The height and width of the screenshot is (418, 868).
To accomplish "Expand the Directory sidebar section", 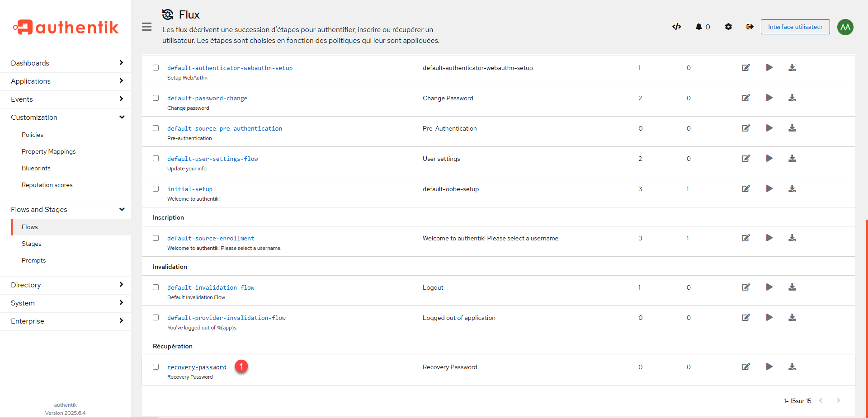I will point(66,285).
